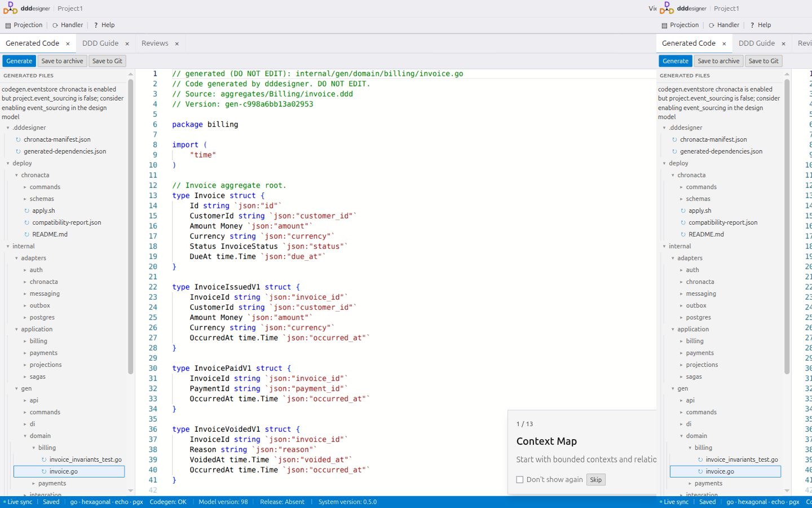Click "Release: Absent" in the status bar
The image size is (812, 508).
coord(283,502)
